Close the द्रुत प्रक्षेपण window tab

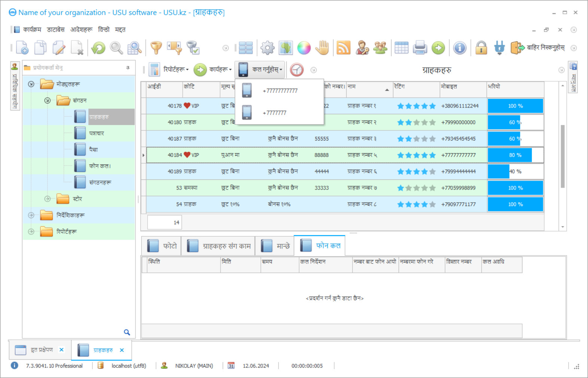click(61, 350)
